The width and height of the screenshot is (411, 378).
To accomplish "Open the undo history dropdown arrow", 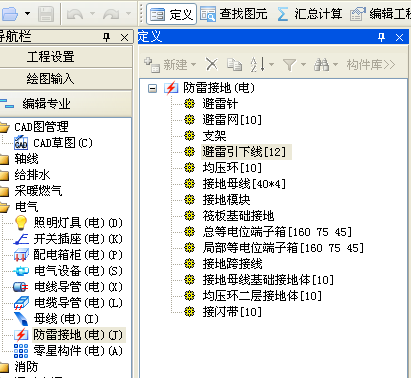I will [92, 14].
